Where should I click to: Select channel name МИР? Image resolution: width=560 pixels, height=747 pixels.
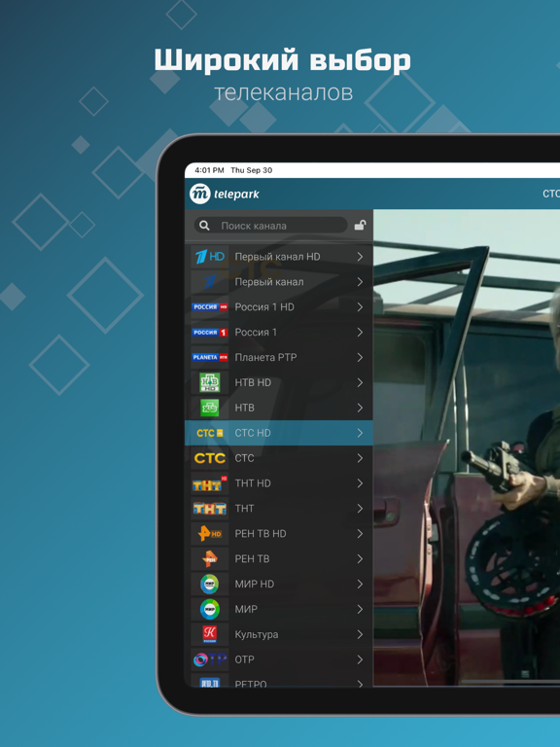click(x=246, y=609)
